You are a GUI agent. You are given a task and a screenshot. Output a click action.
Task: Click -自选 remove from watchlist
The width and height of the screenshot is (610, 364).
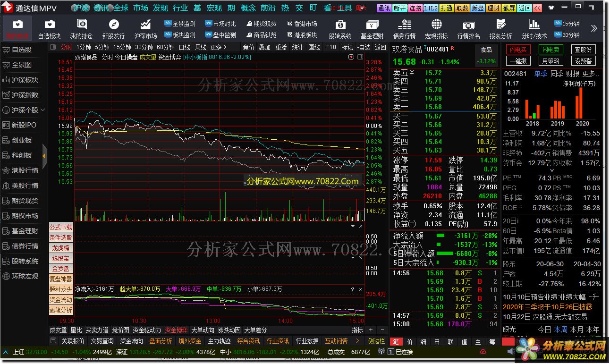pos(364,47)
